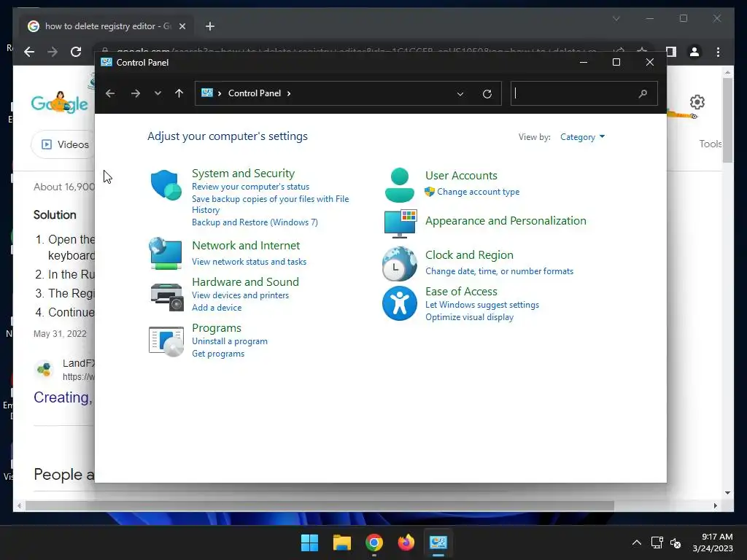Open Control Panel taskbar icon
The image size is (747, 560).
pos(438,542)
